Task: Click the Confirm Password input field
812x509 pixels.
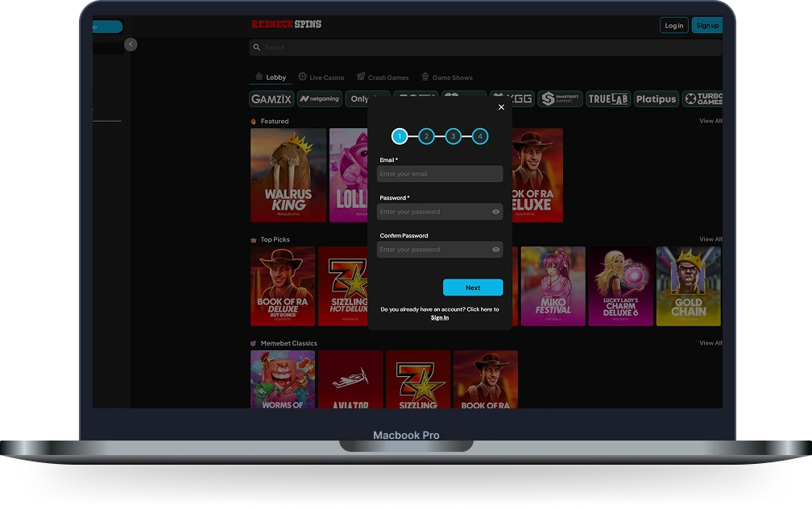Action: tap(440, 250)
